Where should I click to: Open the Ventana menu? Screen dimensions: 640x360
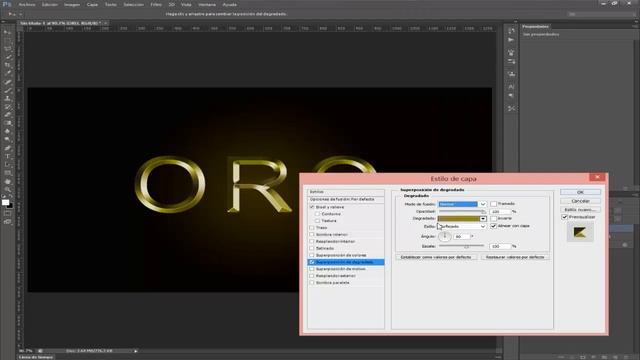(x=207, y=4)
